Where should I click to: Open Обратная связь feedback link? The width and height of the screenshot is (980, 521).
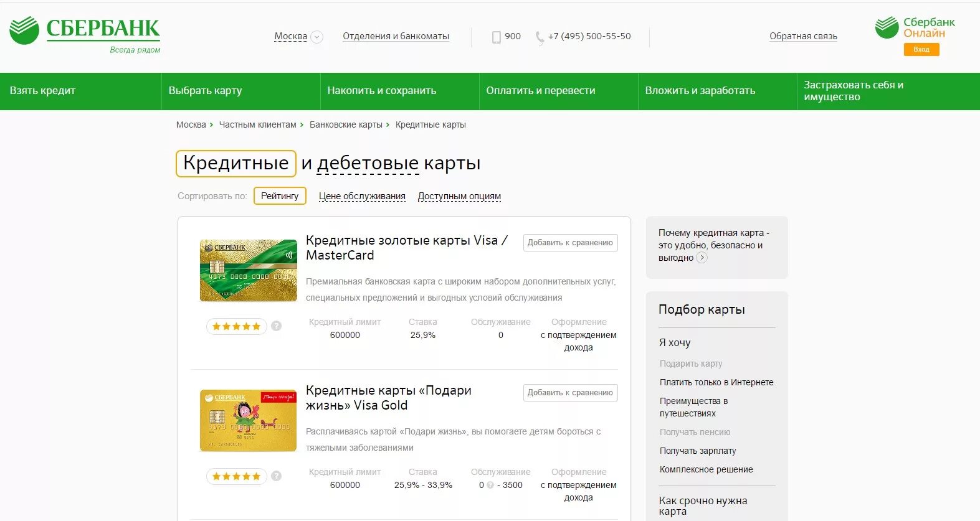[x=803, y=36]
